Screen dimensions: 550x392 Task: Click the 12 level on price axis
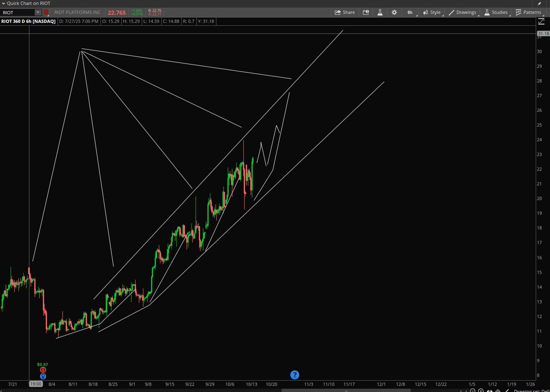tap(540, 316)
